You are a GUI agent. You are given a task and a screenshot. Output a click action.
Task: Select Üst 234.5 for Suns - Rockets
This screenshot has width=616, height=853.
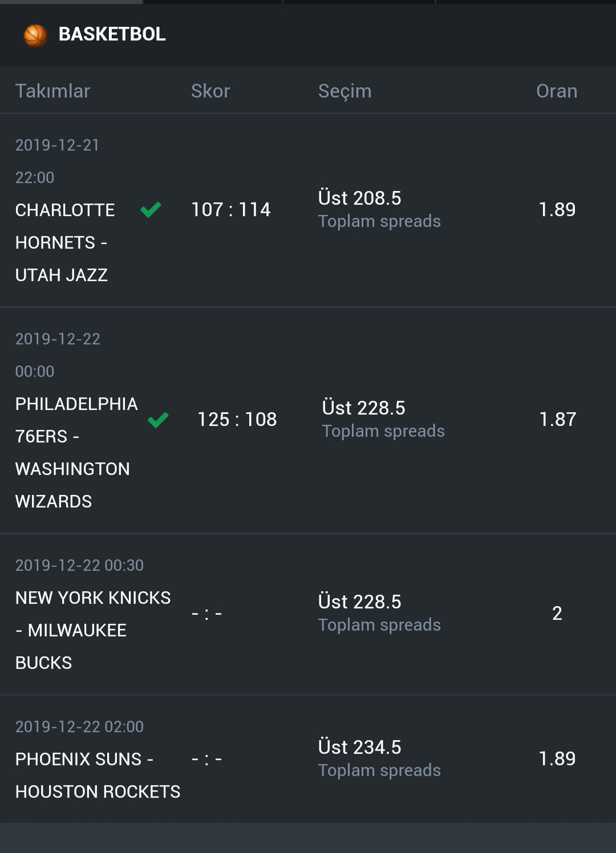point(360,747)
